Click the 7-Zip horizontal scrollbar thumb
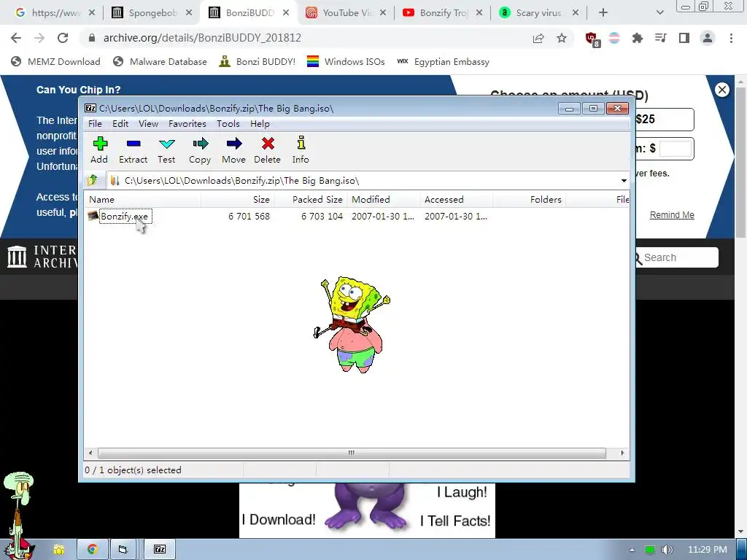747x560 pixels. pyautogui.click(x=352, y=453)
